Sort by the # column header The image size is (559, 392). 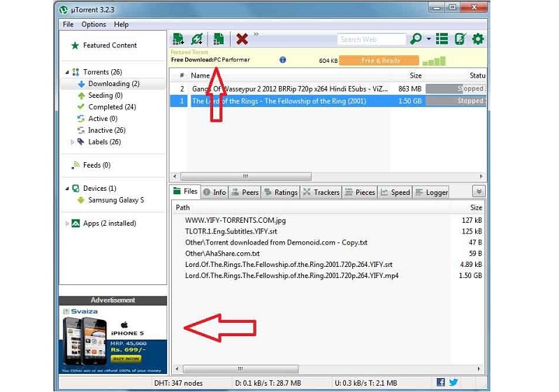182,75
